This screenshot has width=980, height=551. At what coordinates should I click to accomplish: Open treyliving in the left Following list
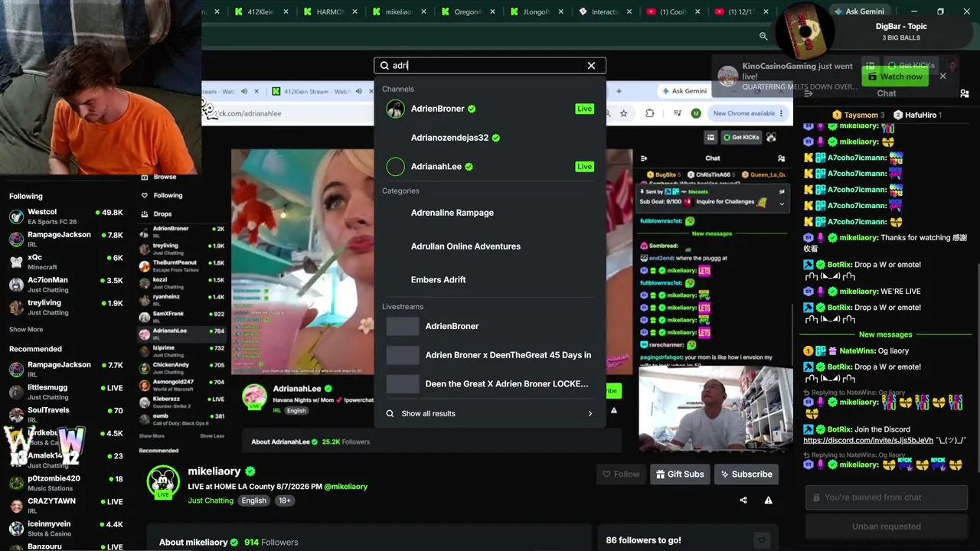[x=66, y=308]
